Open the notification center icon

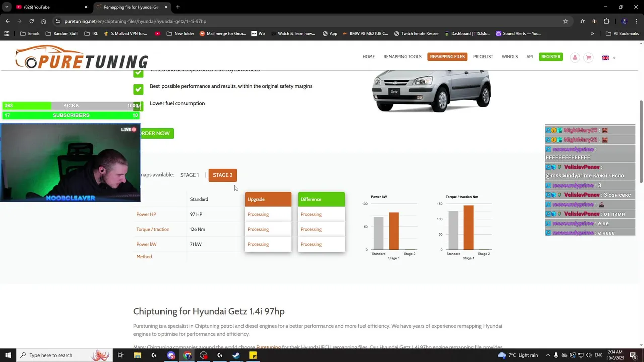click(634, 355)
